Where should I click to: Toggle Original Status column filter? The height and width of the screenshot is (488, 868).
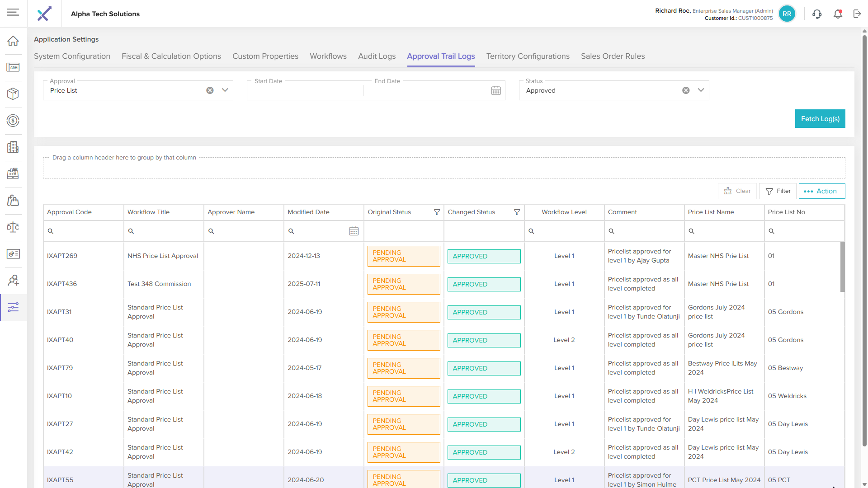tap(437, 212)
